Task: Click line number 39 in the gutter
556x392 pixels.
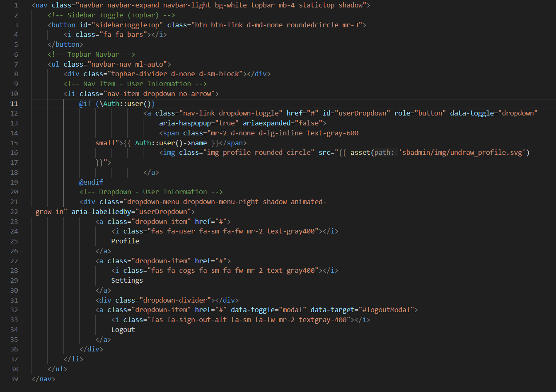Action: point(15,379)
